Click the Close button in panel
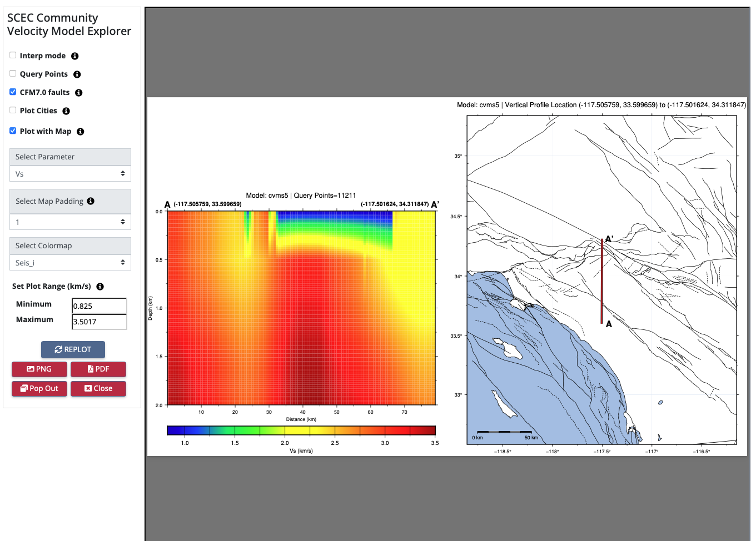The width and height of the screenshot is (756, 541). pos(98,388)
